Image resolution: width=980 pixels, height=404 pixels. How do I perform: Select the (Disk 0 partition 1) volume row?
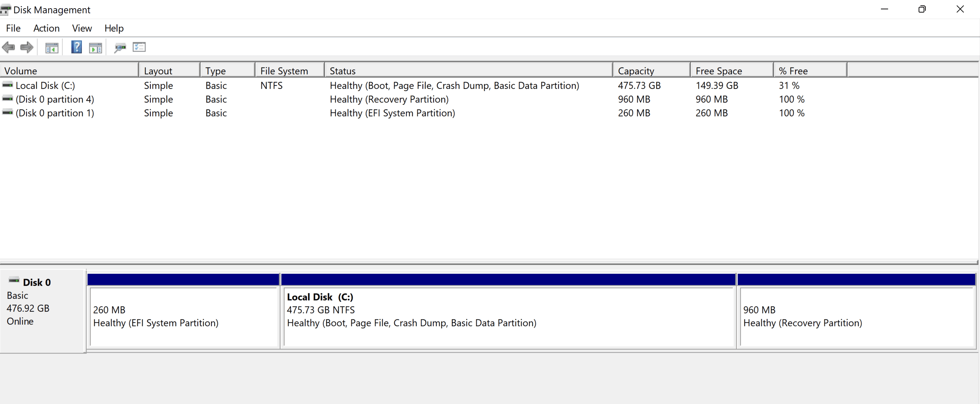point(424,113)
